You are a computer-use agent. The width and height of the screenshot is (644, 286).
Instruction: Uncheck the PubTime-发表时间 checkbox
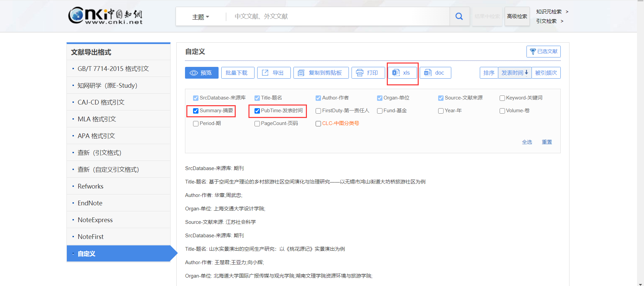tap(257, 111)
